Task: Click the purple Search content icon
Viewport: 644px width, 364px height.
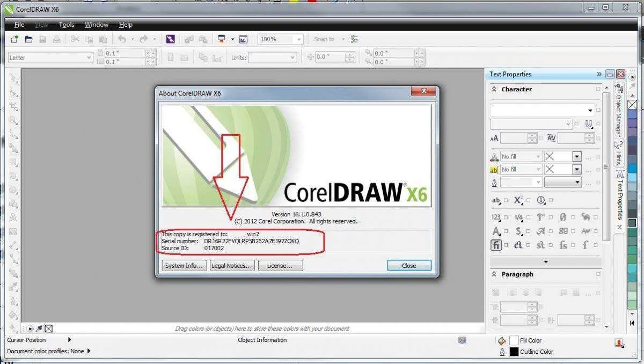Action: (x=170, y=39)
